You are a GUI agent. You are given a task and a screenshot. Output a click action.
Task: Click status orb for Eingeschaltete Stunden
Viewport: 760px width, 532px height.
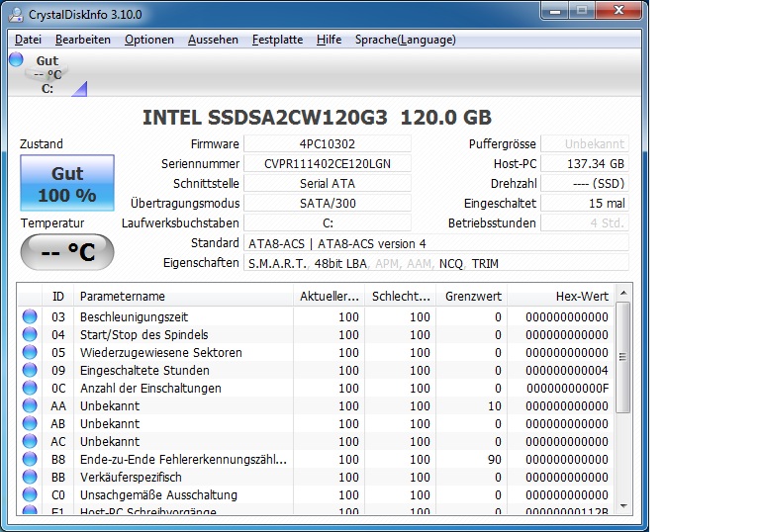(30, 370)
